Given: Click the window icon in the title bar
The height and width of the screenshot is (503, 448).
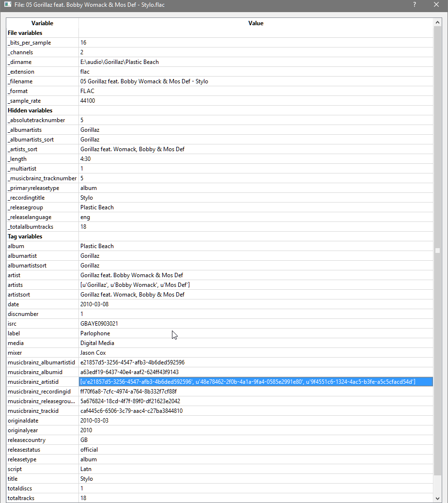Looking at the screenshot, I should [x=7, y=4].
